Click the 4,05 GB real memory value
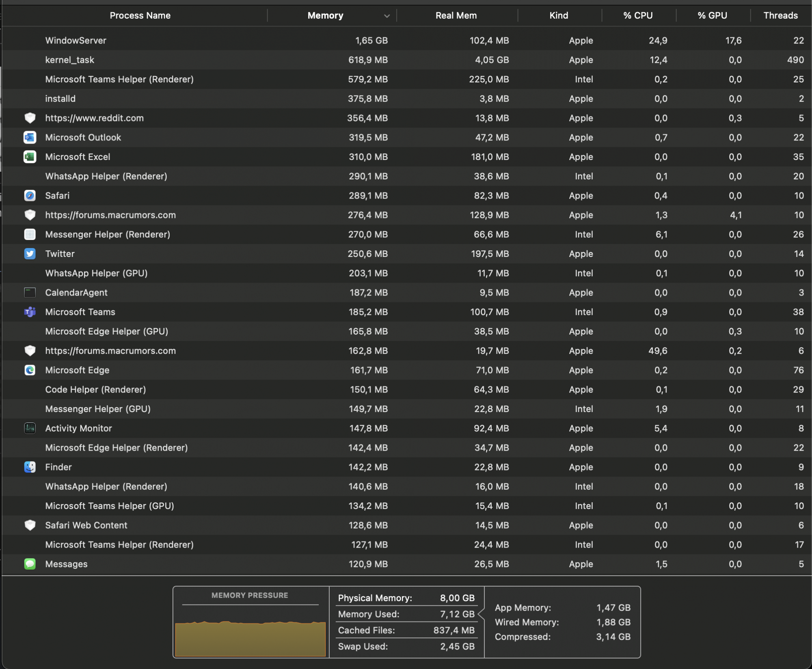The height and width of the screenshot is (669, 812). click(x=492, y=60)
